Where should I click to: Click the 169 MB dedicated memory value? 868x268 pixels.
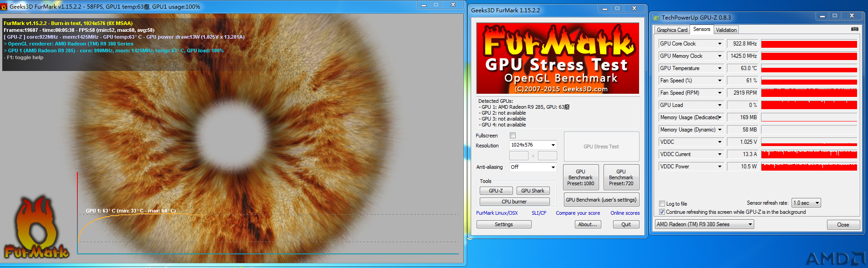[743, 117]
